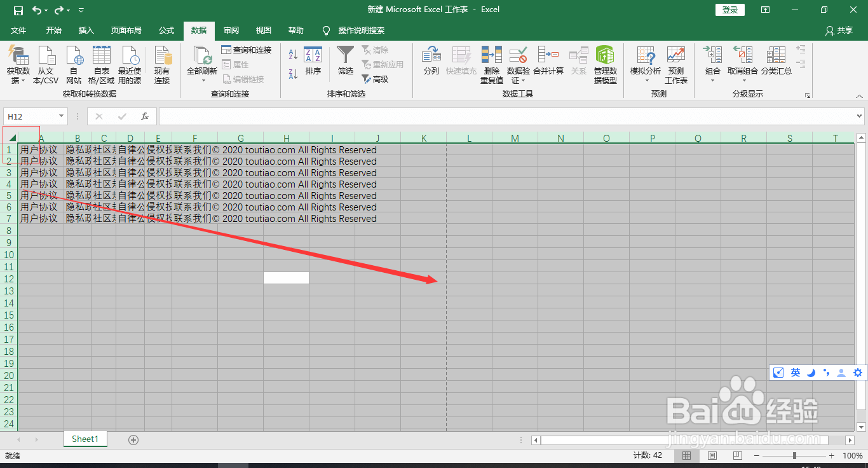Toggle the Filter (筛选) funnel

pos(346,61)
